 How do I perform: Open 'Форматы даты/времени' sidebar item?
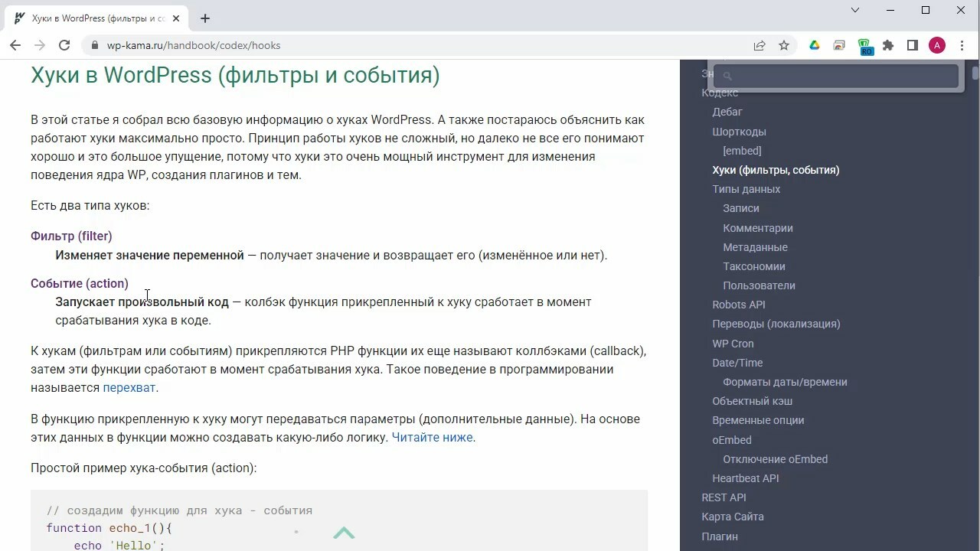[x=785, y=382]
